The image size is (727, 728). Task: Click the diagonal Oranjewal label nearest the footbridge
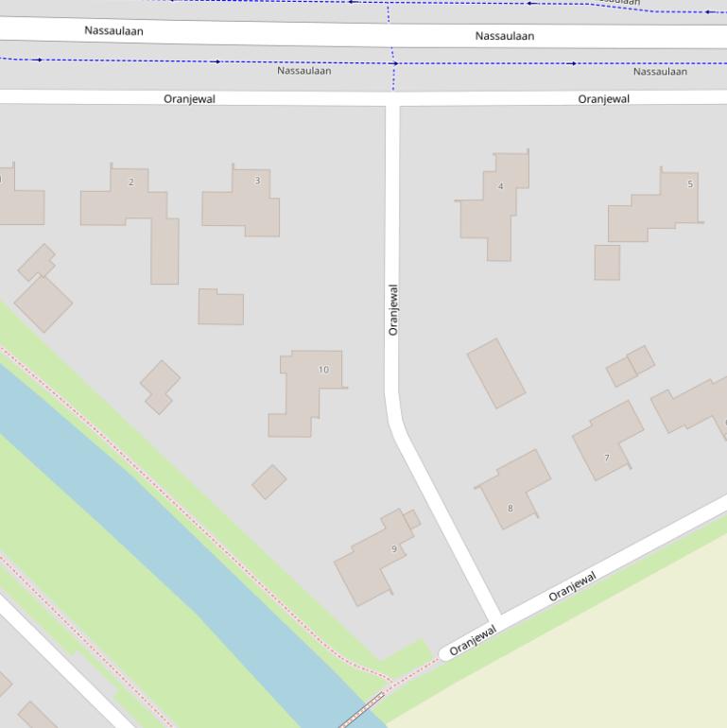tap(473, 641)
